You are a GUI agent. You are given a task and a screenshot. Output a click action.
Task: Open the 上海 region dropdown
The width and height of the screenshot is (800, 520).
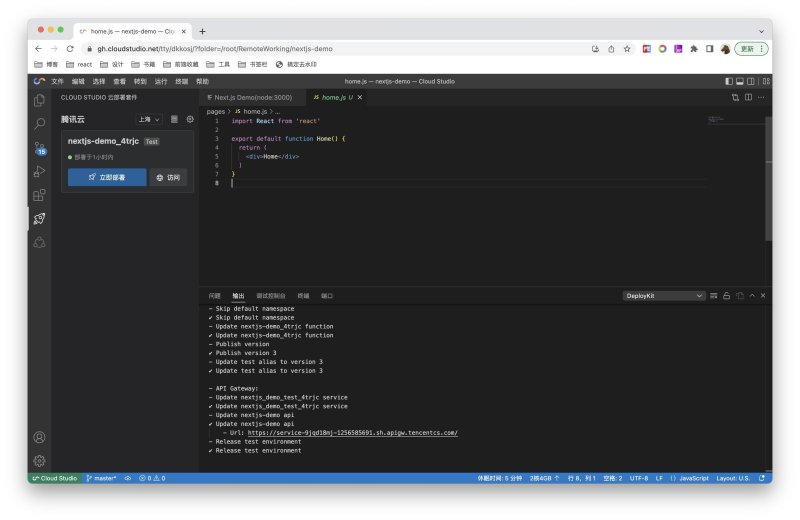149,119
